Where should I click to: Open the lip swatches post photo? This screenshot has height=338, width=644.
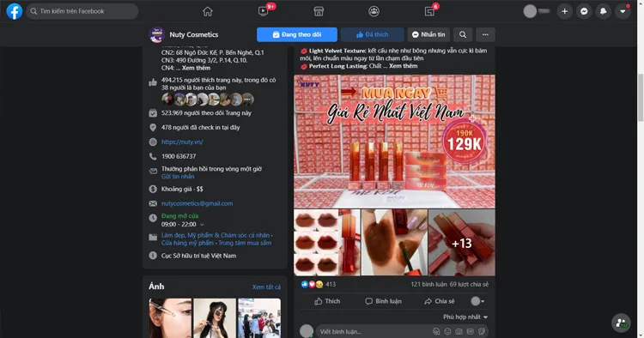tap(327, 243)
